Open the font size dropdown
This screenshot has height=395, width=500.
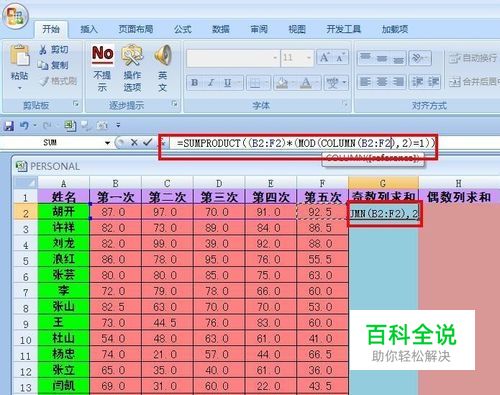[309, 58]
